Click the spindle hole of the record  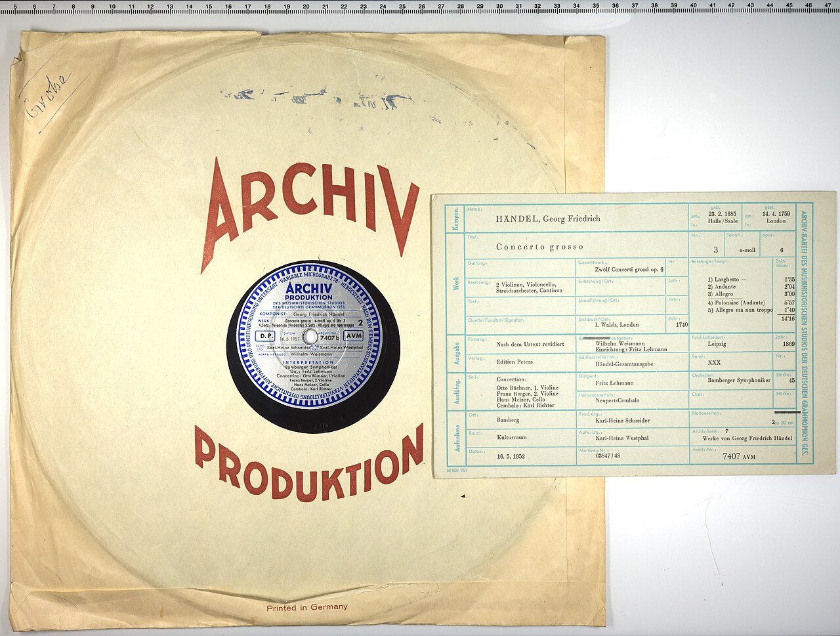click(310, 337)
